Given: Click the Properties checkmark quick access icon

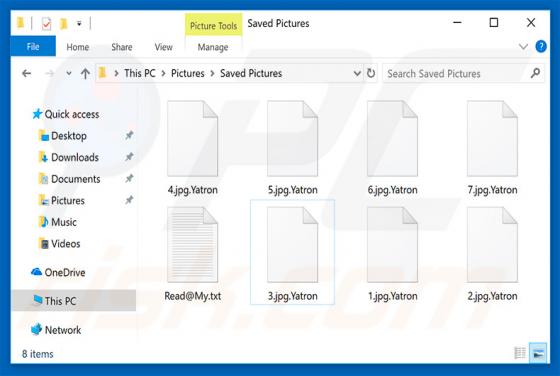Looking at the screenshot, I should pos(46,24).
